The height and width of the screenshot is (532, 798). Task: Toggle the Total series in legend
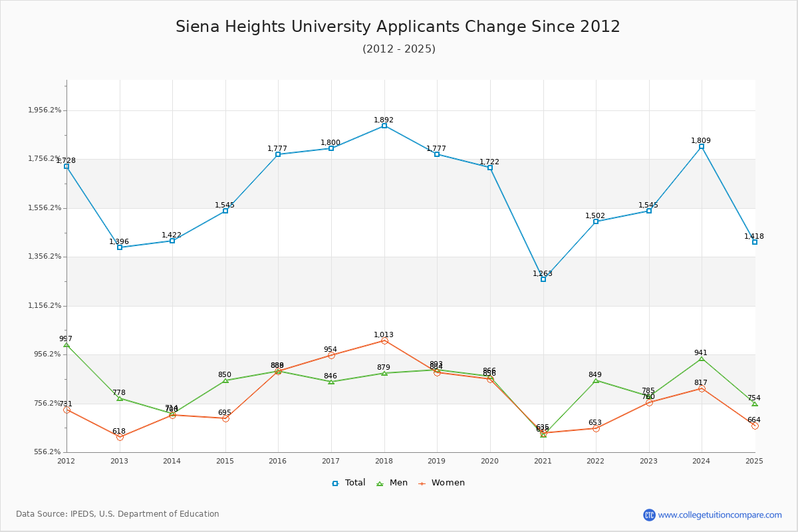[x=348, y=483]
